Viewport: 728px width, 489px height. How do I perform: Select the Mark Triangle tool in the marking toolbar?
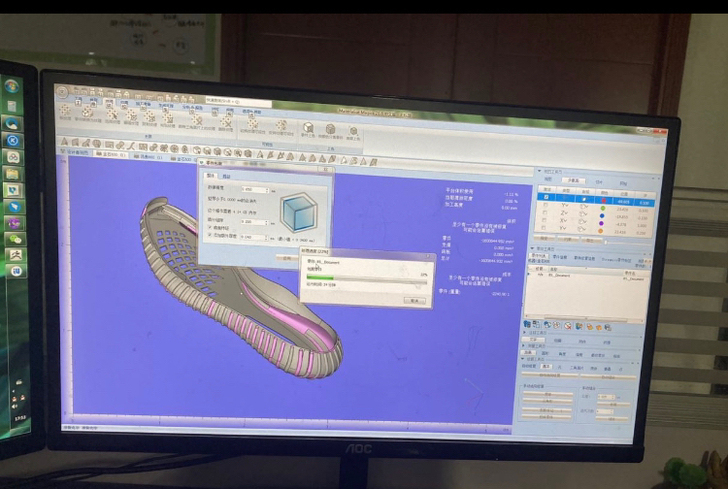point(65,142)
